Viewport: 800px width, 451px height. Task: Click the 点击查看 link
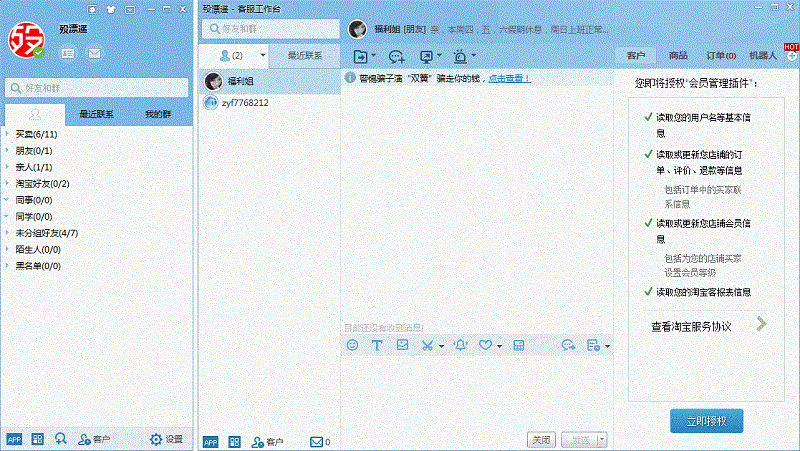(509, 78)
